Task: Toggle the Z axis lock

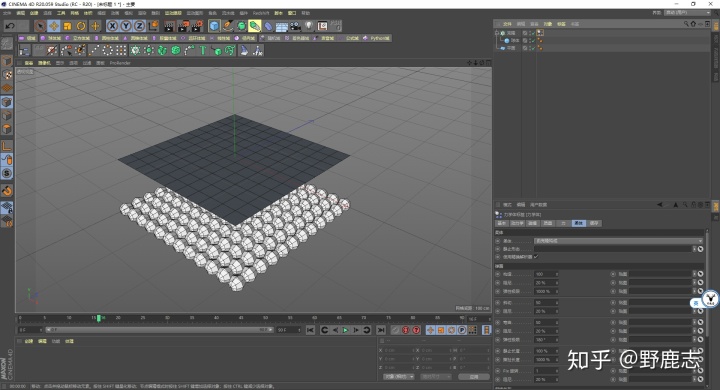Action: (139, 26)
